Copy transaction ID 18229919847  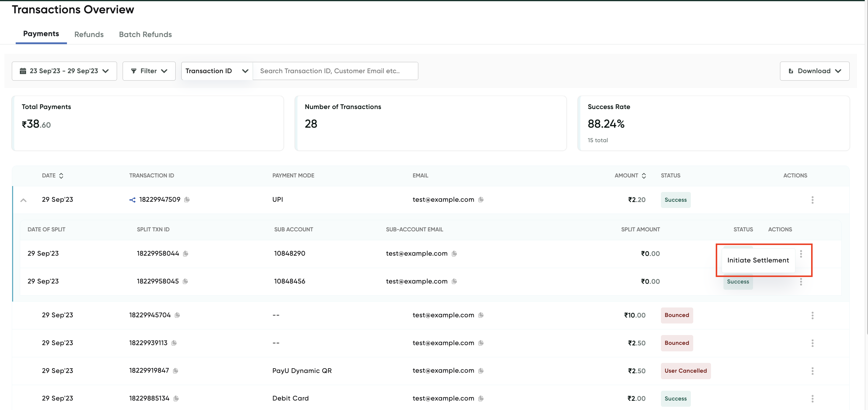tap(176, 371)
